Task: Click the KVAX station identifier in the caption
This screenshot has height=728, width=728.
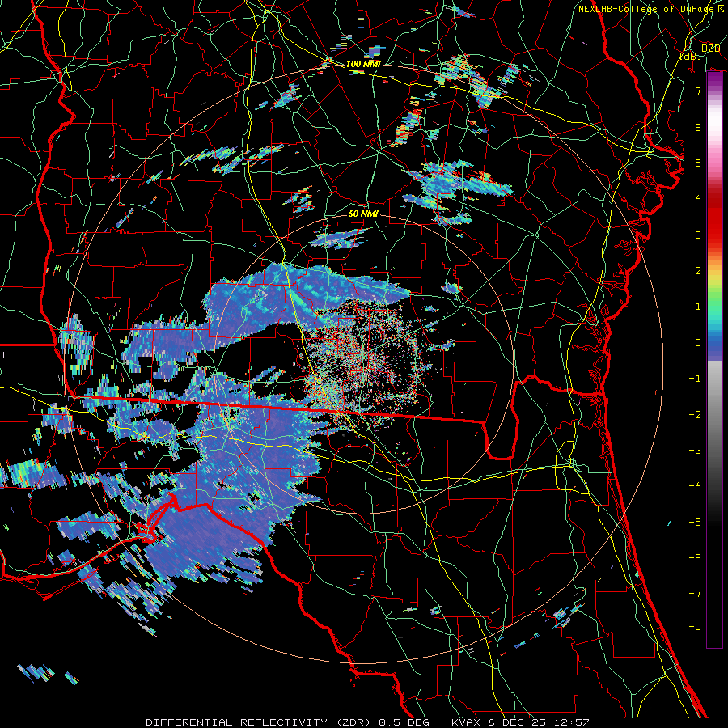Action: click(467, 722)
